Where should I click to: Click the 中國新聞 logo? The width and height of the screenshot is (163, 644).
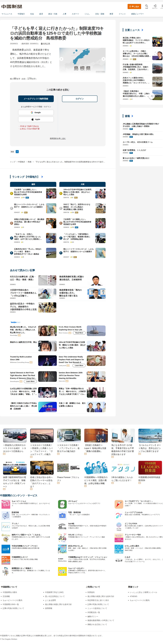tap(12, 6)
